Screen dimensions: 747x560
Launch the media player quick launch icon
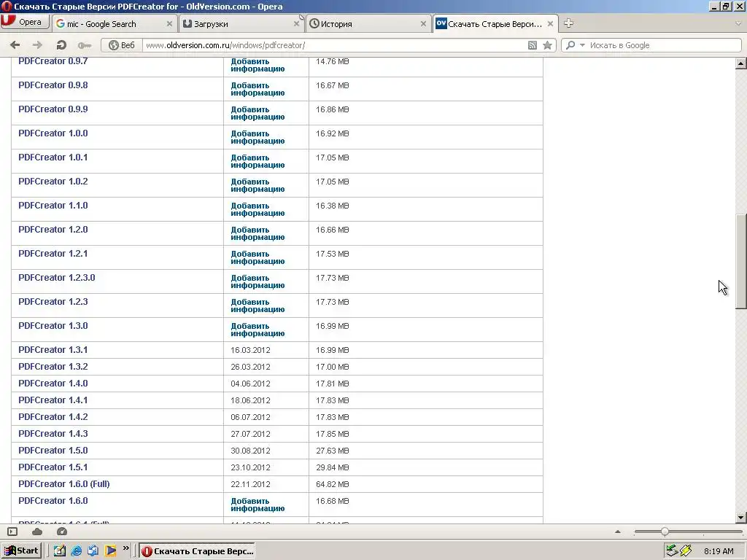pyautogui.click(x=111, y=551)
